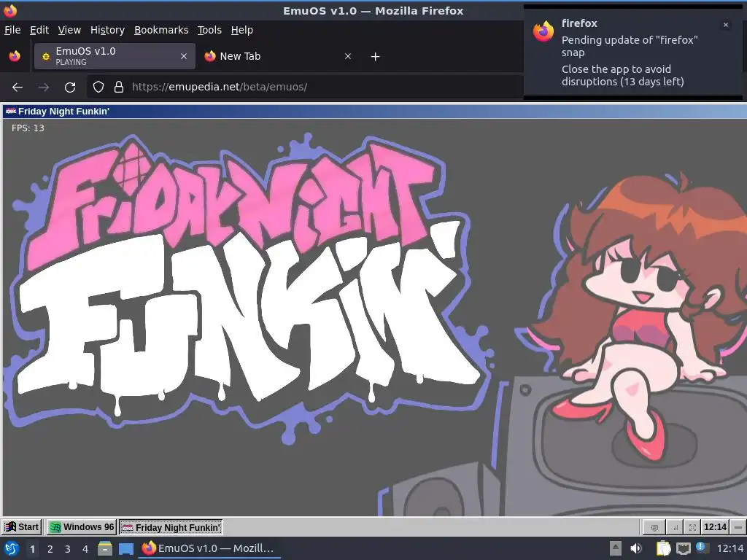Close the EmuOS v1.0 tab
Image resolution: width=747 pixels, height=560 pixels.
(183, 56)
